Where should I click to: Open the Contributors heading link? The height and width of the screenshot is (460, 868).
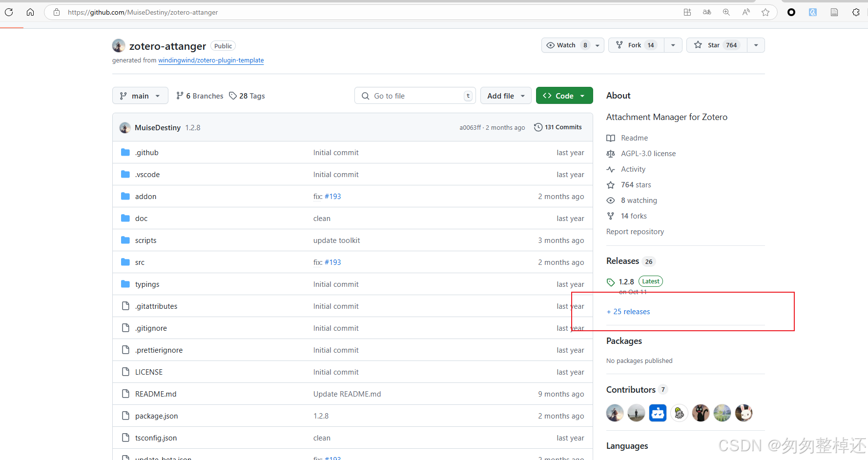click(x=631, y=390)
